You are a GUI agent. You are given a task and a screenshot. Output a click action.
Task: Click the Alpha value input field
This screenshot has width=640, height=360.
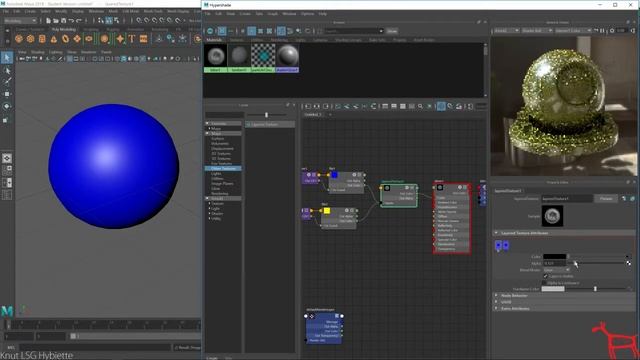click(554, 263)
